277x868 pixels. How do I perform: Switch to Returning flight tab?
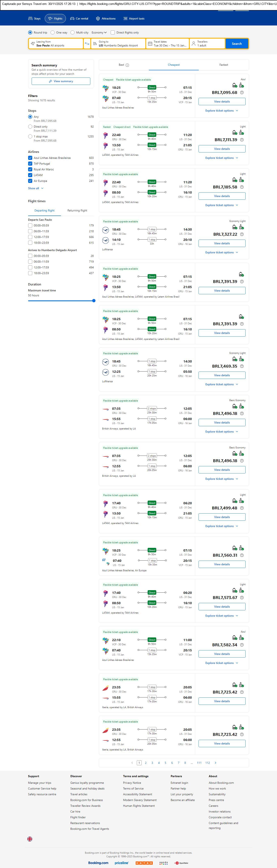(x=77, y=211)
